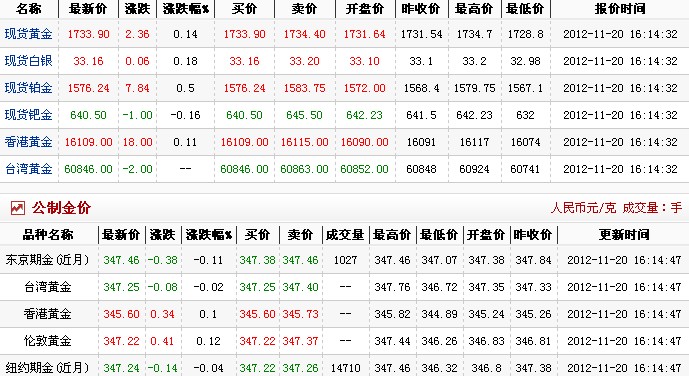Select the 1731.64 opening price cell
Image resolution: width=689 pixels, height=376 pixels.
(364, 34)
